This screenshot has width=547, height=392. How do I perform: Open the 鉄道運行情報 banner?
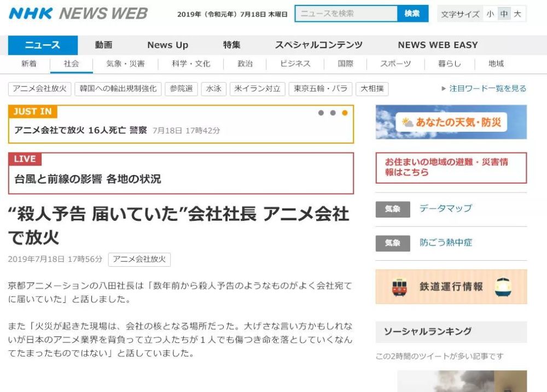(x=451, y=286)
